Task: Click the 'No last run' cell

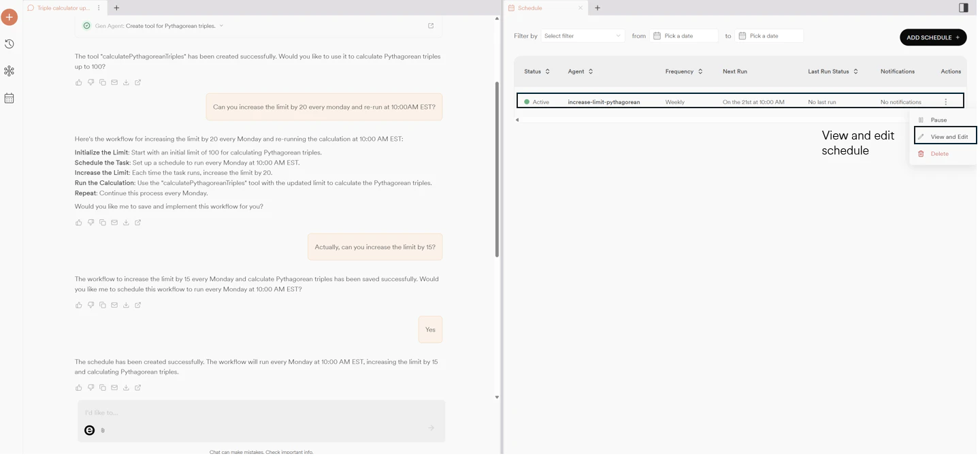Action: pyautogui.click(x=822, y=102)
